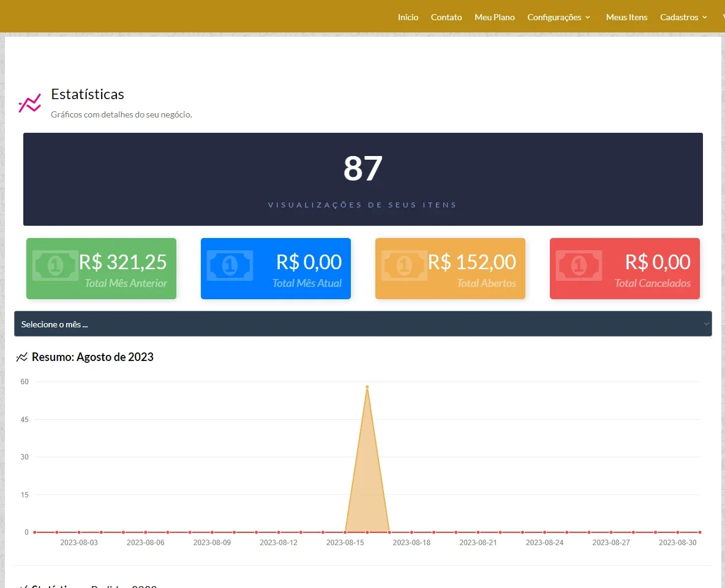Go to Inicio in the navigation bar

408,17
